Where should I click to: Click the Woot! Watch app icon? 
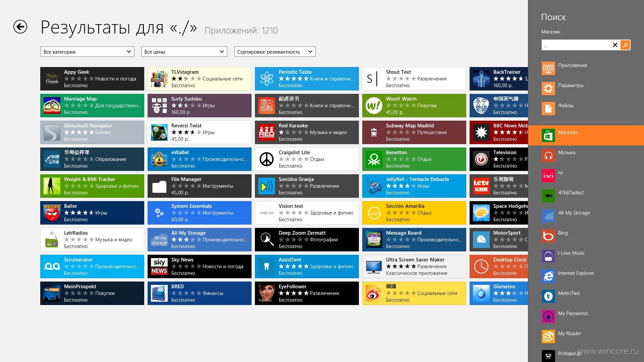(374, 106)
